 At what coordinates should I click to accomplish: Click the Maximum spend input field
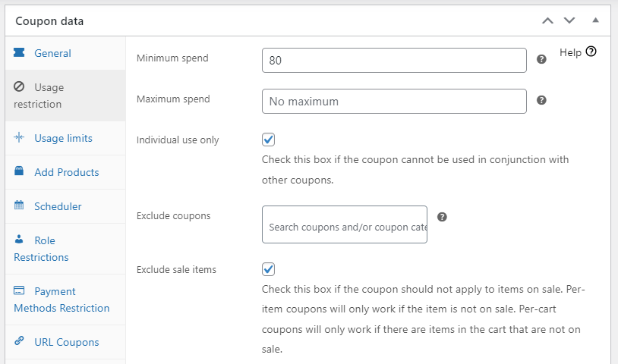(394, 101)
